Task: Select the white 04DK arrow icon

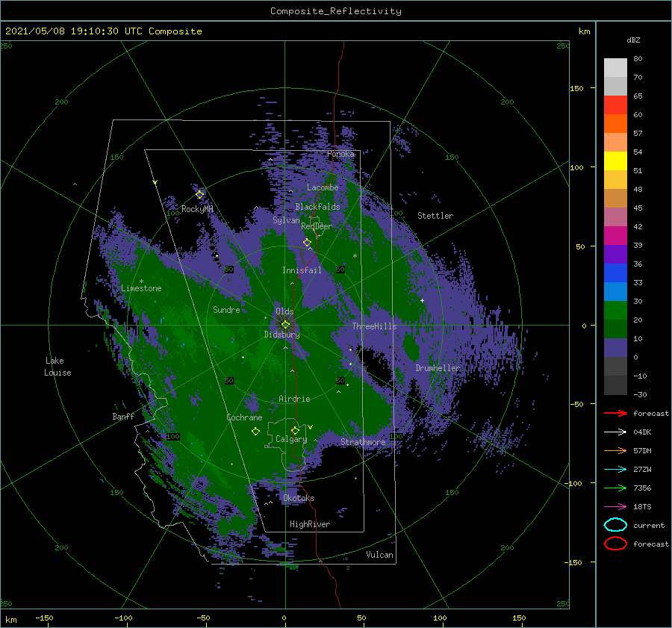Action: [x=615, y=432]
